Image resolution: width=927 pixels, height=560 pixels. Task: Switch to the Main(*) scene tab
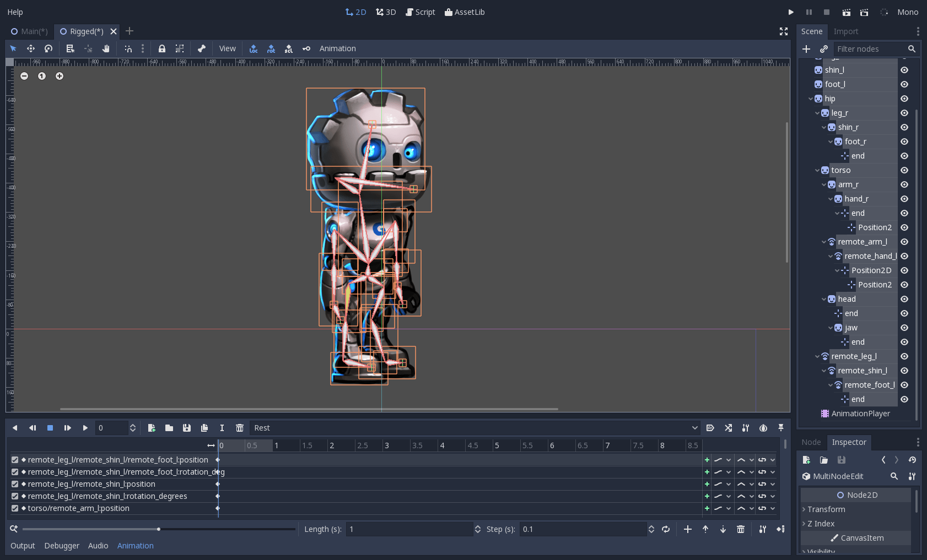(28, 31)
